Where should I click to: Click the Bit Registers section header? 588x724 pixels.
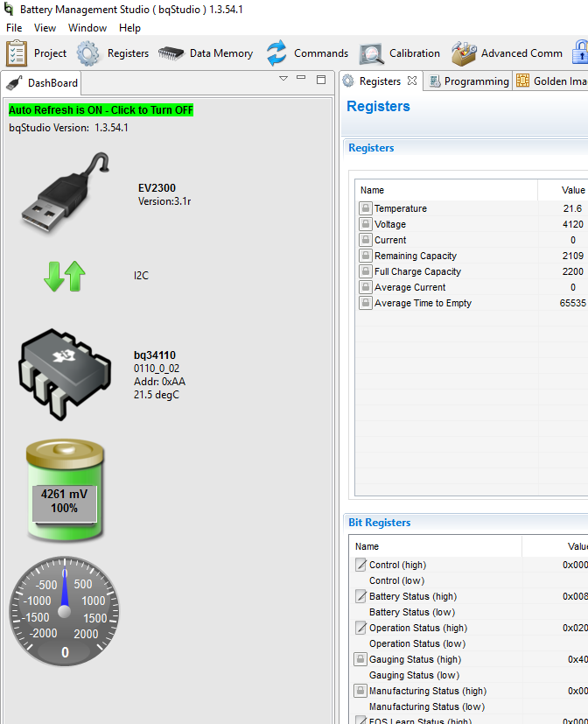[380, 523]
